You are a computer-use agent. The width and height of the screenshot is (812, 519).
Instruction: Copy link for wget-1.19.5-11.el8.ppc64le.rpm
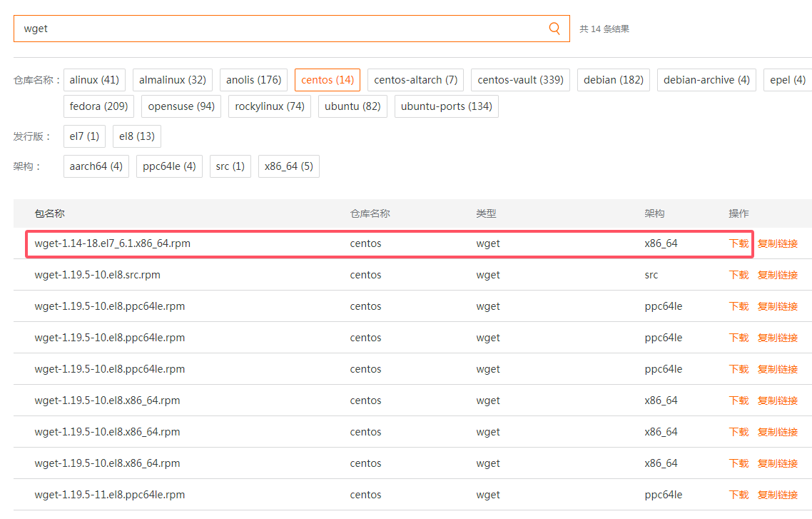[x=778, y=495]
